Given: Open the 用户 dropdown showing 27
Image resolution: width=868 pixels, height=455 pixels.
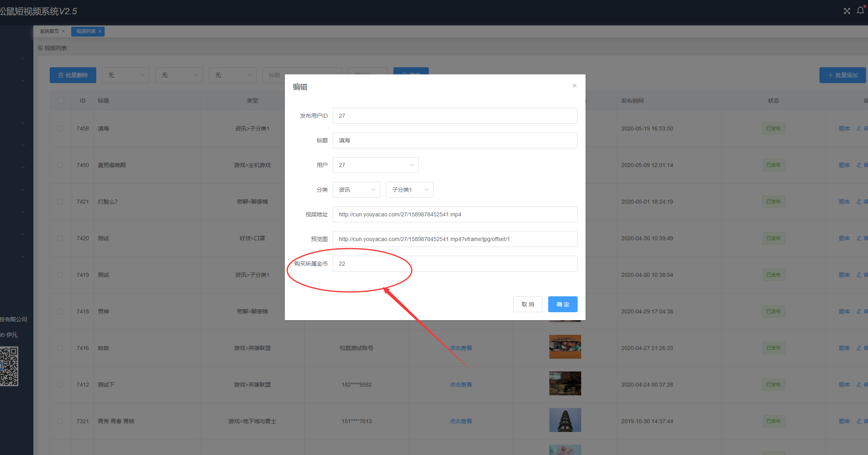Looking at the screenshot, I should click(x=375, y=165).
